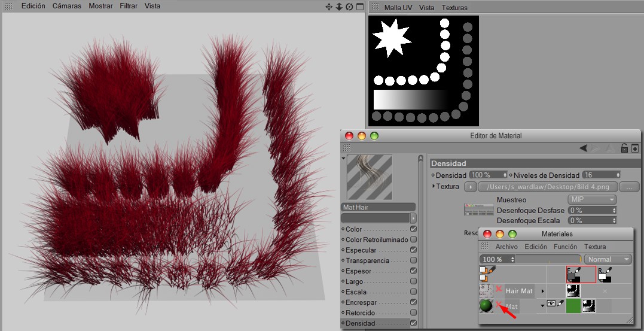This screenshot has width=644, height=331.
Task: Click the green sphere material icon
Action: (486, 306)
